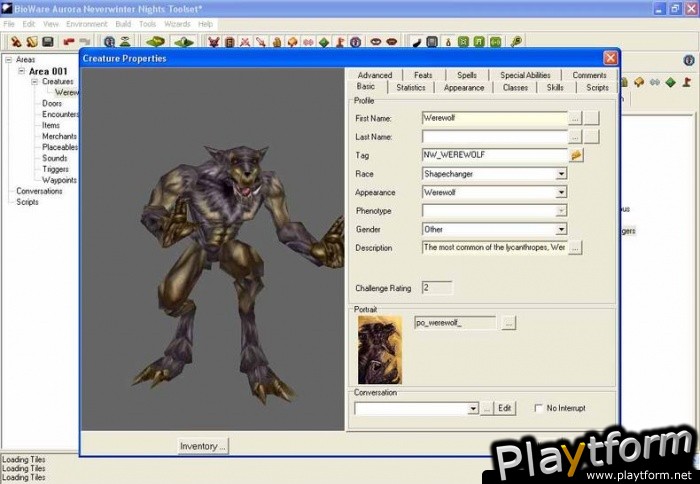Click the key icon in toolbar
The image size is (700, 484).
[x=516, y=42]
